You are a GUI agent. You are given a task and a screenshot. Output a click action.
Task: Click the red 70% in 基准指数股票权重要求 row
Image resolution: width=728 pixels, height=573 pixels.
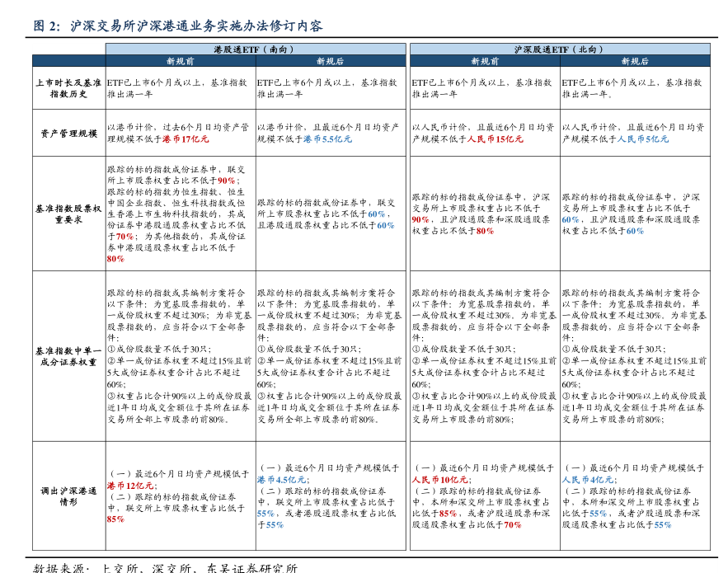click(115, 237)
